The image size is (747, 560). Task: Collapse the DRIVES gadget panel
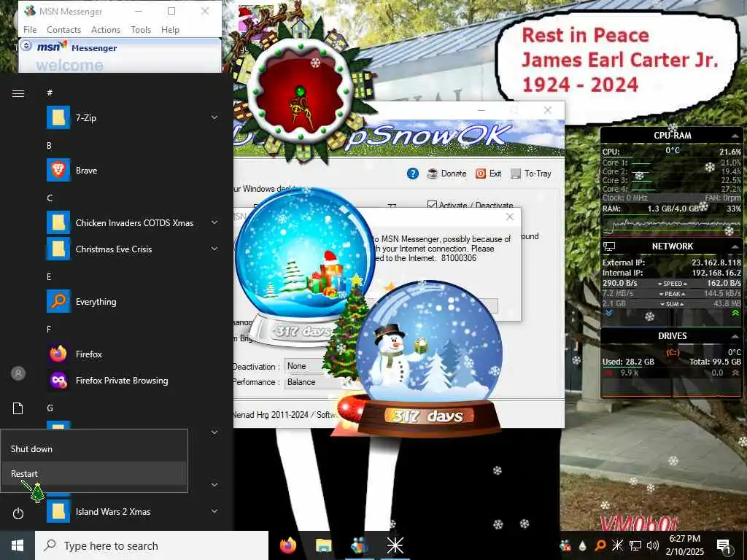pyautogui.click(x=735, y=336)
